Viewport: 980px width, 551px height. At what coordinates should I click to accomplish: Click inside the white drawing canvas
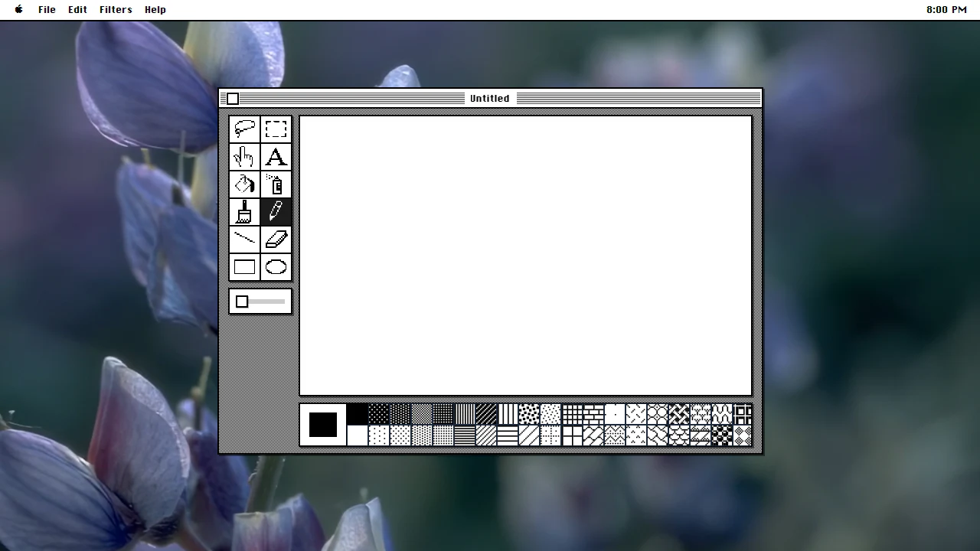click(x=525, y=256)
